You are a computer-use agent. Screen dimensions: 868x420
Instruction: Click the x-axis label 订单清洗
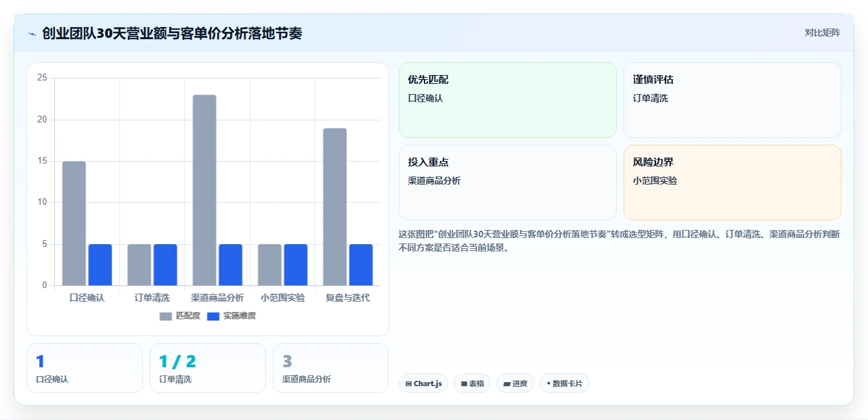(152, 298)
